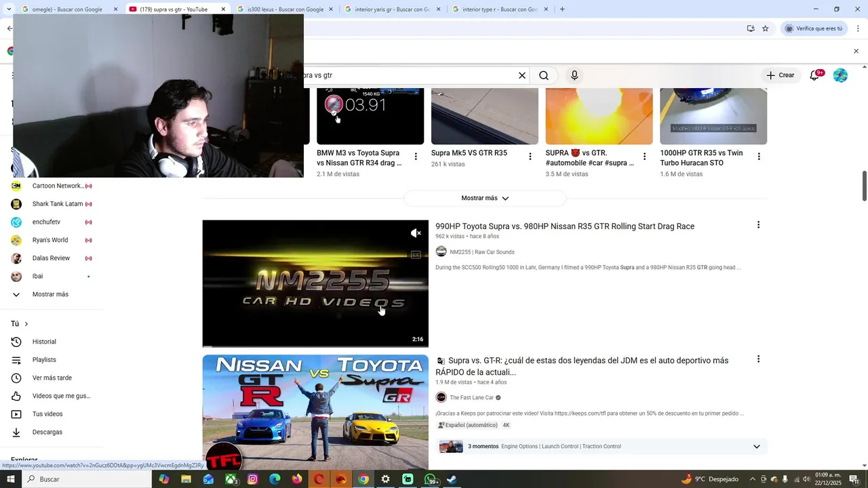868x488 pixels.
Task: Click the YouTube search magnifier button
Action: pos(544,75)
